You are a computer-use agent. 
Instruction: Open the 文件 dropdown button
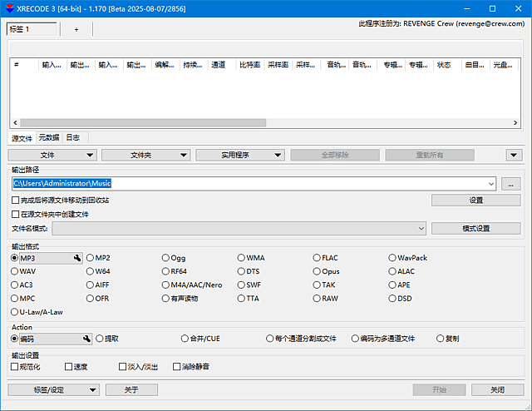52,156
